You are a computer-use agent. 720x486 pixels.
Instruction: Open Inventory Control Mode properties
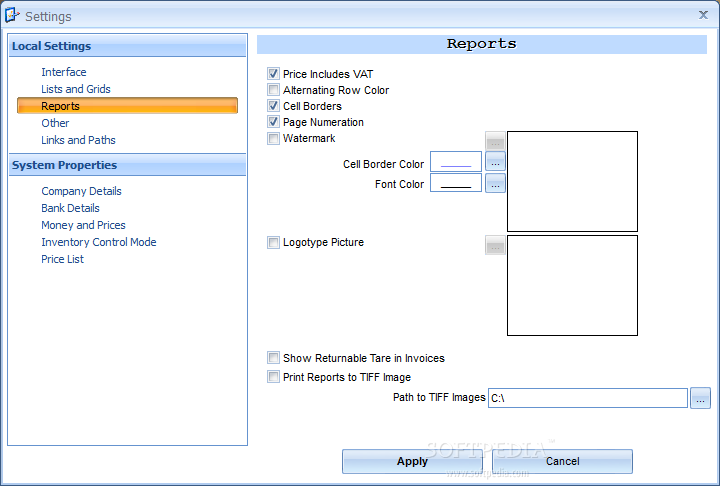(x=99, y=242)
